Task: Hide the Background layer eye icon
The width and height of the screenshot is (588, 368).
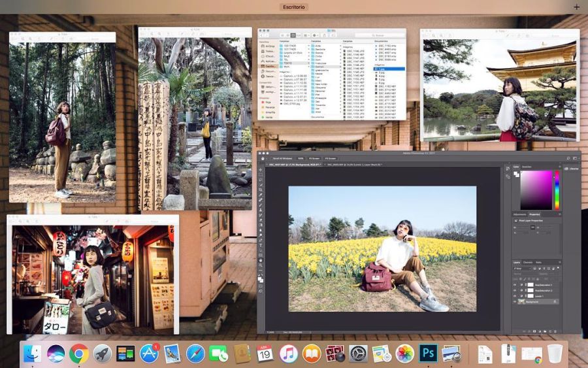Action: click(x=515, y=301)
